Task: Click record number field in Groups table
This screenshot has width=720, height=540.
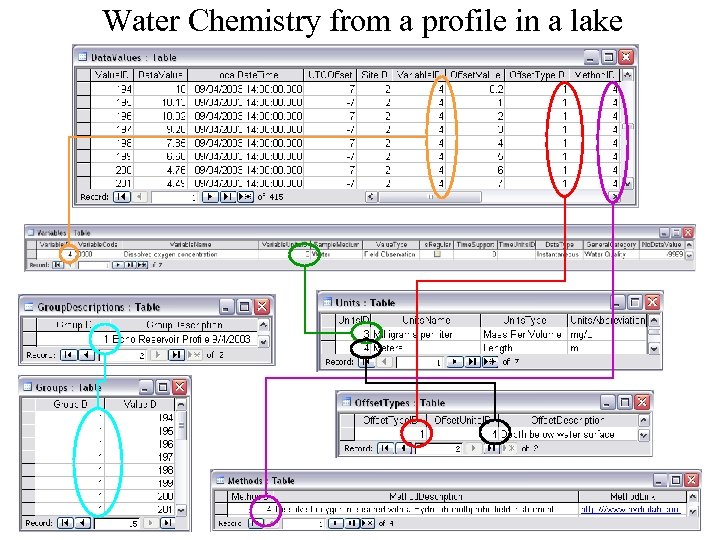Action: coord(117,523)
